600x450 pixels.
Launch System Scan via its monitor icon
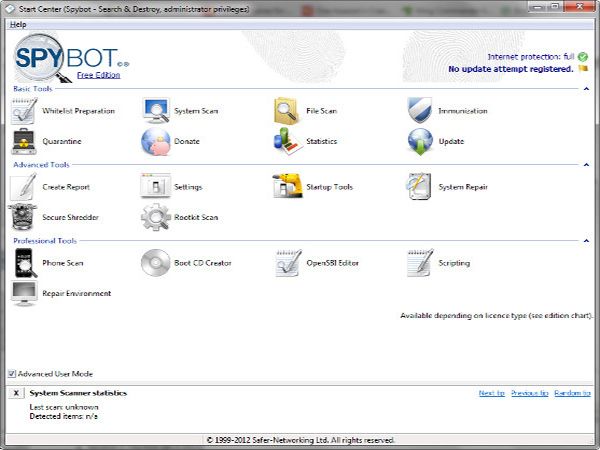(x=156, y=111)
